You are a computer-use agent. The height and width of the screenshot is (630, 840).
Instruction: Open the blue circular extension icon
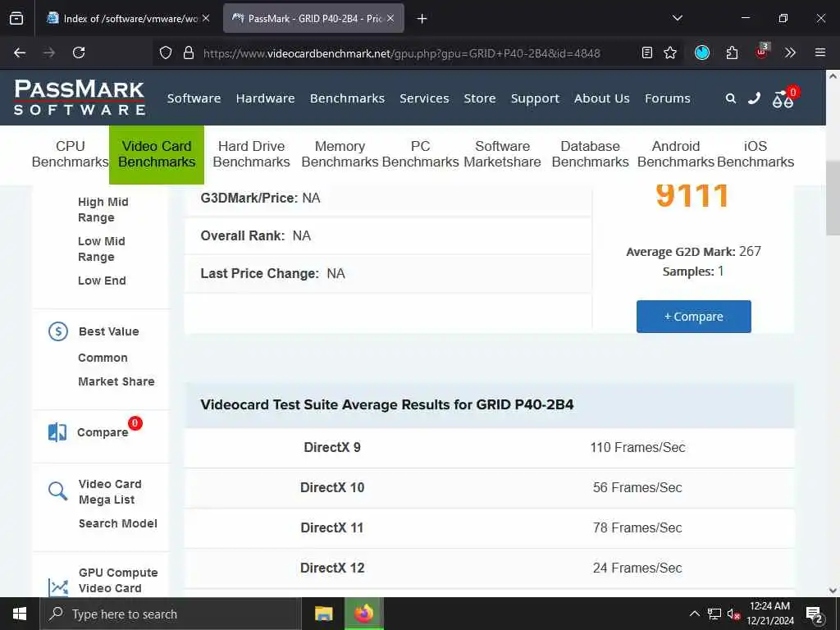pos(702,52)
